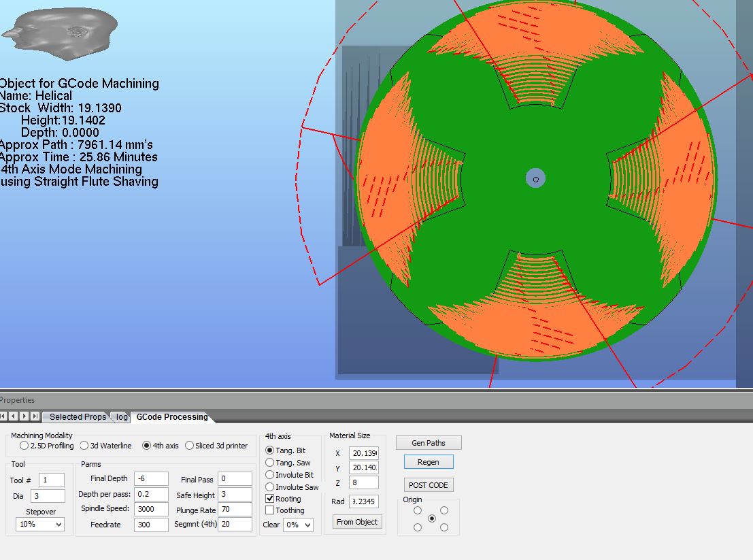Click the POST CODE button

[x=429, y=485]
